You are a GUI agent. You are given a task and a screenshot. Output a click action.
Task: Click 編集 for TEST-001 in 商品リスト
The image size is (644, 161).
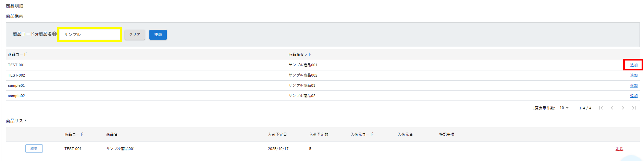pyautogui.click(x=34, y=149)
